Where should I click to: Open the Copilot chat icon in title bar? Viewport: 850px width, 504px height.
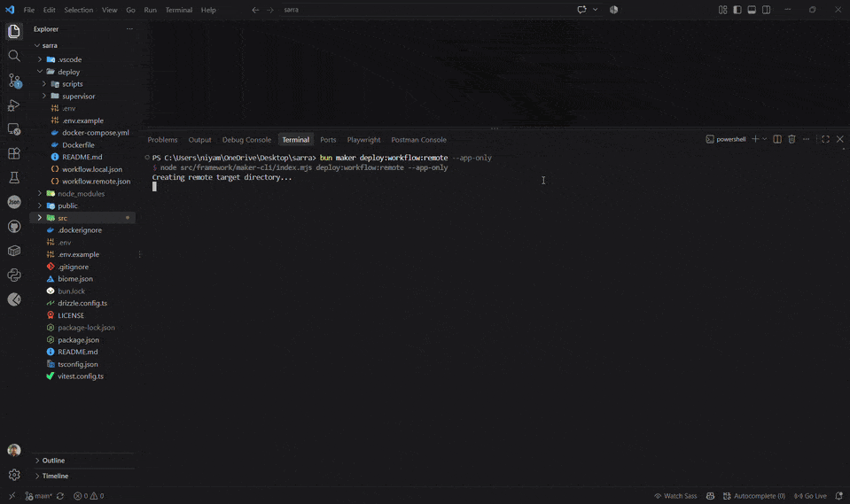[x=581, y=10]
